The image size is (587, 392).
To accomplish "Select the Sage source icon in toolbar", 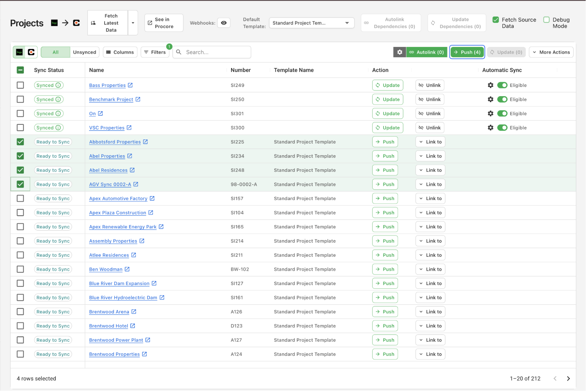I will pyautogui.click(x=20, y=52).
